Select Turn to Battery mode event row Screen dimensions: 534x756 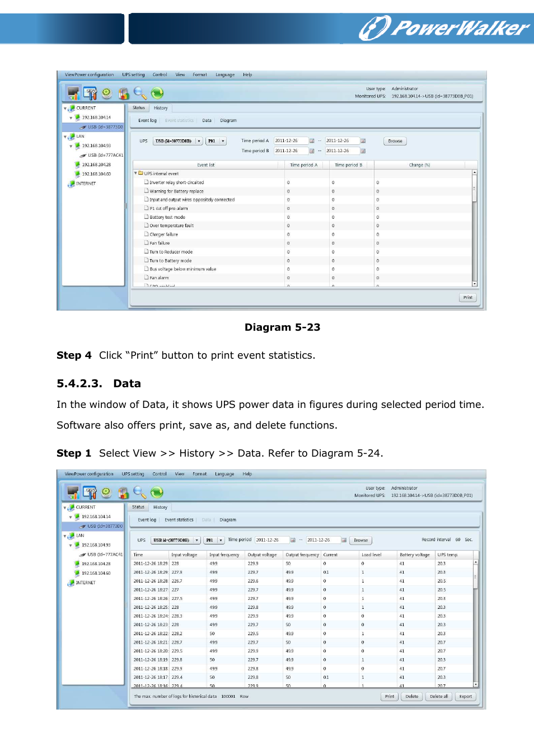[x=303, y=261]
